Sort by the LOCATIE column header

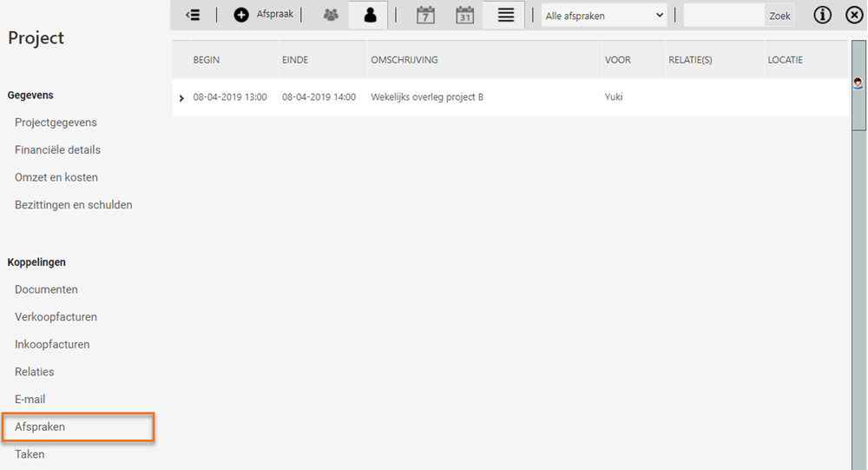pyautogui.click(x=785, y=60)
